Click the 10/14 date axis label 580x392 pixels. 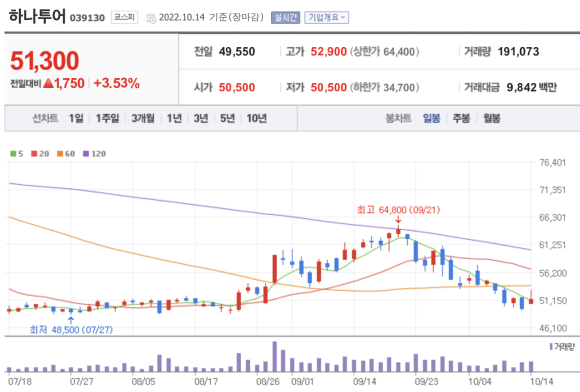[542, 381]
